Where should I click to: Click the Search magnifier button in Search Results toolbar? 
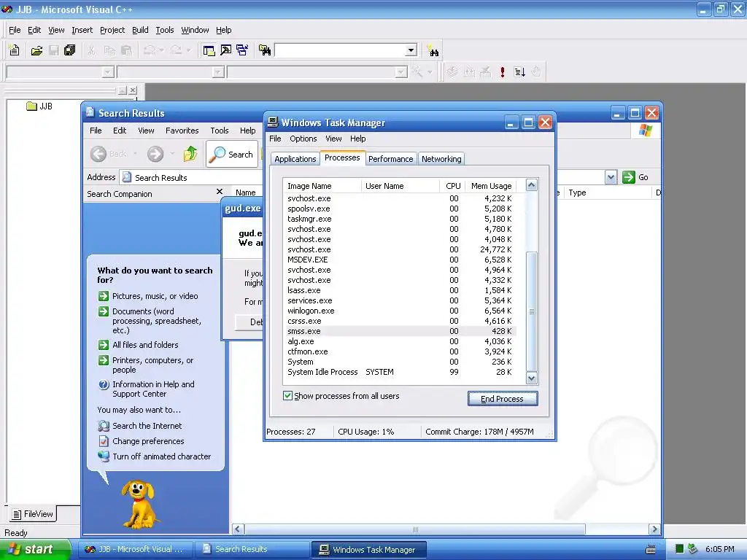click(x=233, y=154)
